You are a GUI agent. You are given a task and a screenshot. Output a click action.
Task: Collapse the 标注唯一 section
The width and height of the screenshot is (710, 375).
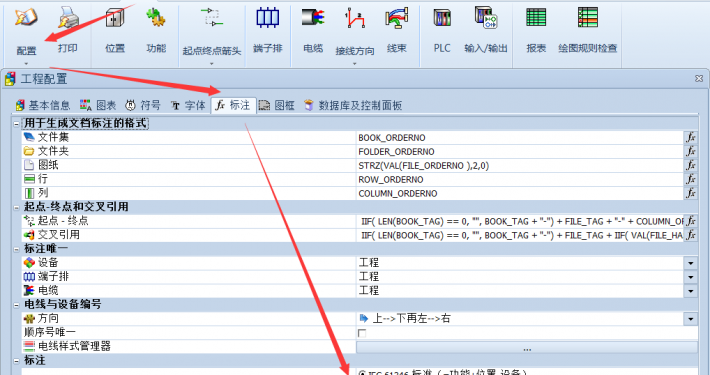pos(16,249)
